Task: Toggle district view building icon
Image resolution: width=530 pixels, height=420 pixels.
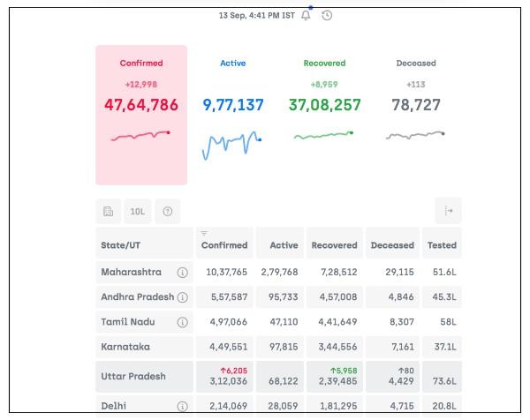Action: 108,212
